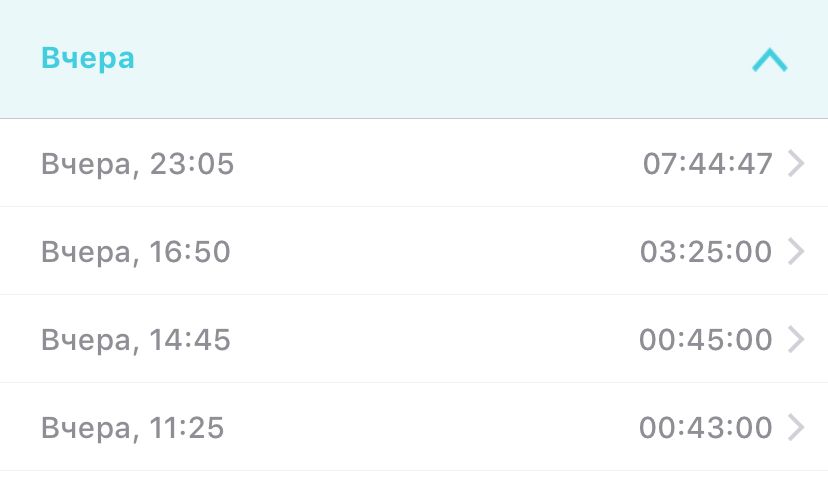Viewport: 828px width, 496px height.
Task: Click the 03:25:00 duration value
Action: pyautogui.click(x=706, y=252)
